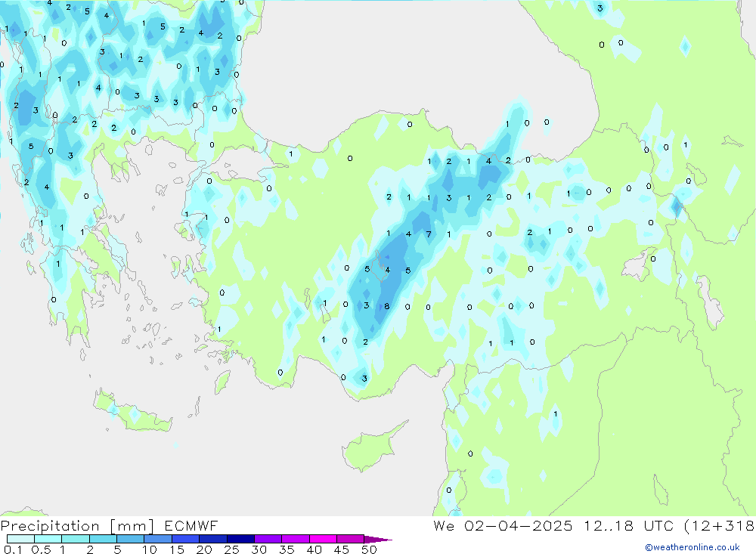Click the '25' legend scale label
The image size is (756, 554).
click(x=232, y=549)
